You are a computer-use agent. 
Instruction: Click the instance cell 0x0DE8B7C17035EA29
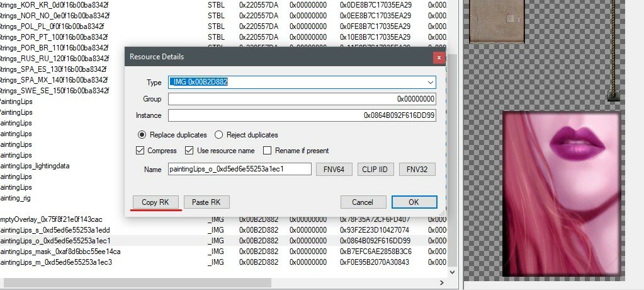click(376, 5)
